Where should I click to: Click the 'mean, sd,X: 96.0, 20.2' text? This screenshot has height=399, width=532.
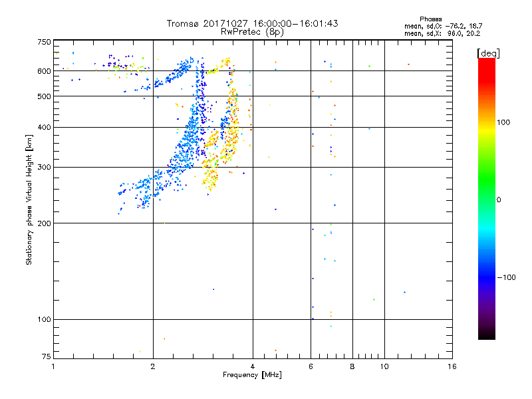tap(442, 33)
